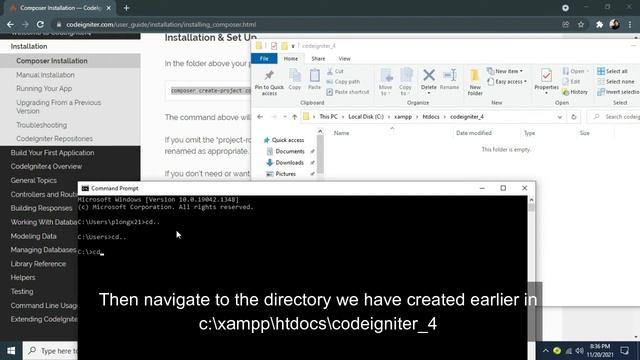This screenshot has height=360, width=640.
Task: Switch to the Home ribbon tab
Action: click(x=291, y=59)
